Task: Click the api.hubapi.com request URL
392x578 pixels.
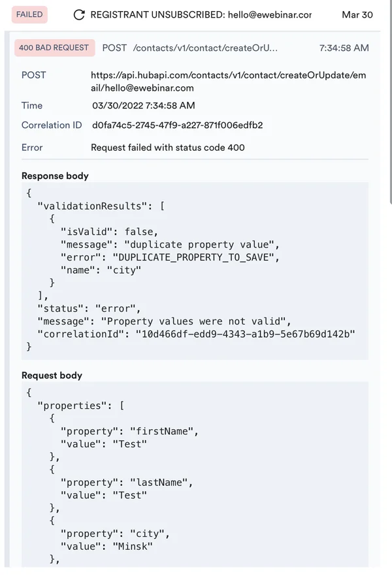Action: [228, 82]
